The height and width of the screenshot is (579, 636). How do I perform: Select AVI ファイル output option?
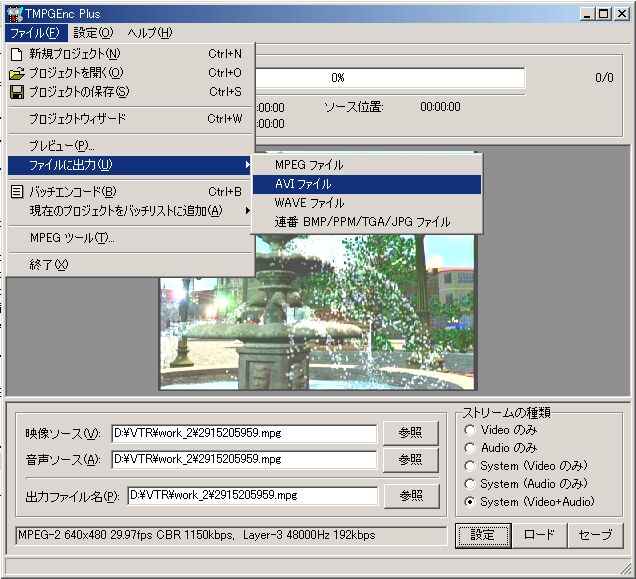pos(367,184)
